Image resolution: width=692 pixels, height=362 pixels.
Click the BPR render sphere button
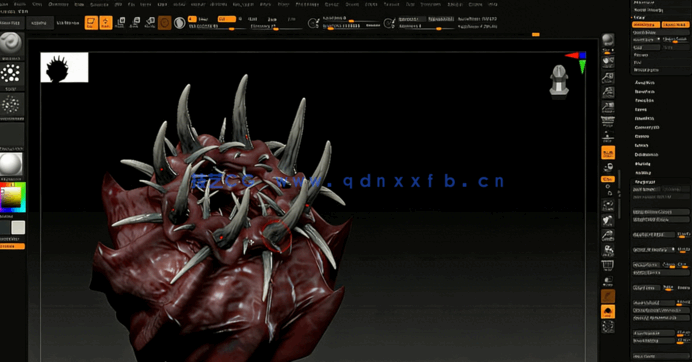(608, 40)
